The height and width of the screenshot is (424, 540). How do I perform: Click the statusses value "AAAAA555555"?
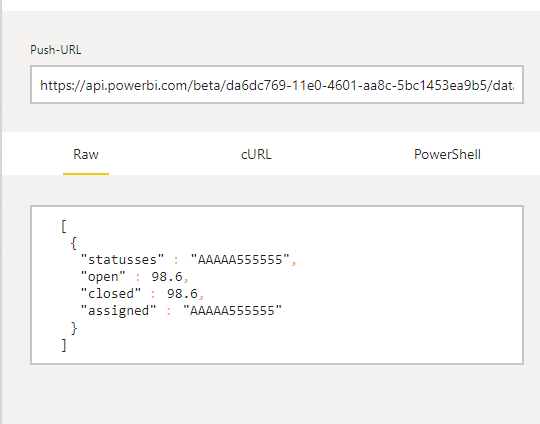240,259
